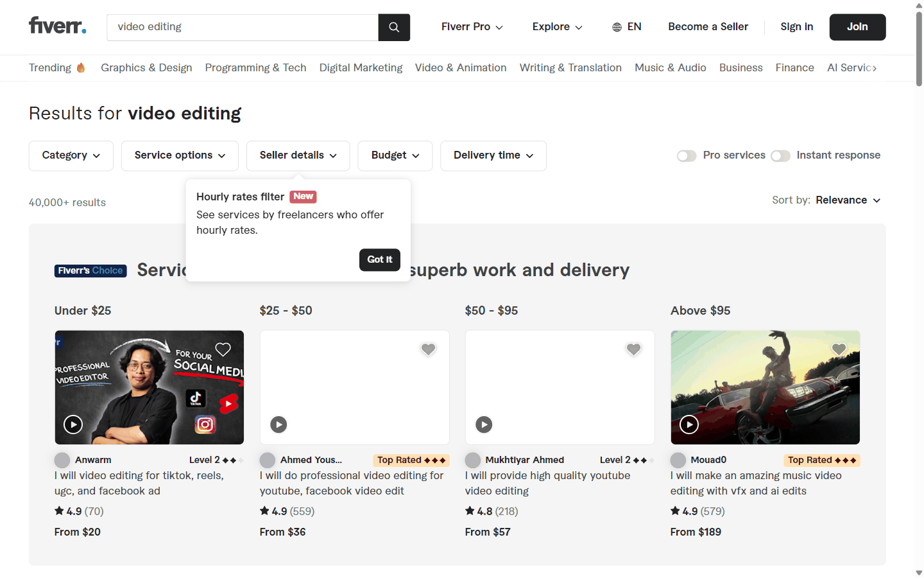924x578 pixels.
Task: Click the search magnifier button
Action: pyautogui.click(x=394, y=27)
